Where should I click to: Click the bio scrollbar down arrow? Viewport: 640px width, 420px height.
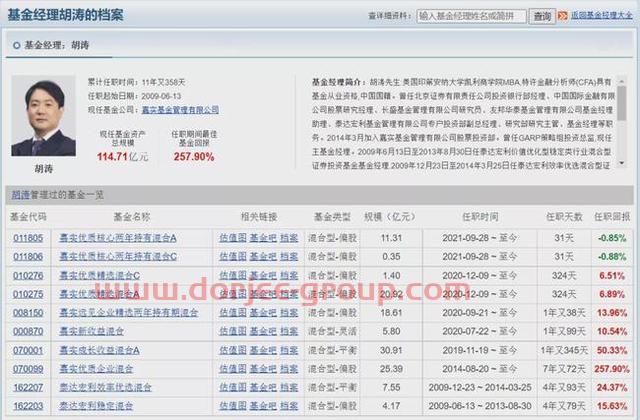click(621, 163)
